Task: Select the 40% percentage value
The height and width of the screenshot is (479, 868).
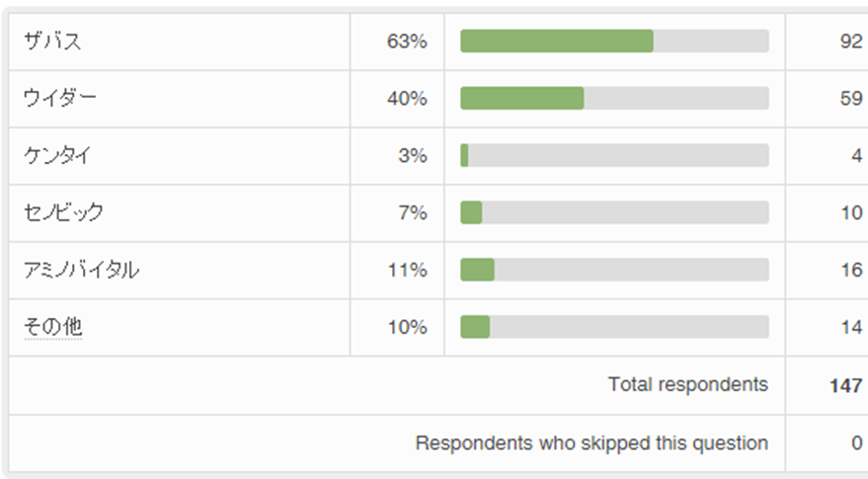Action: click(407, 99)
